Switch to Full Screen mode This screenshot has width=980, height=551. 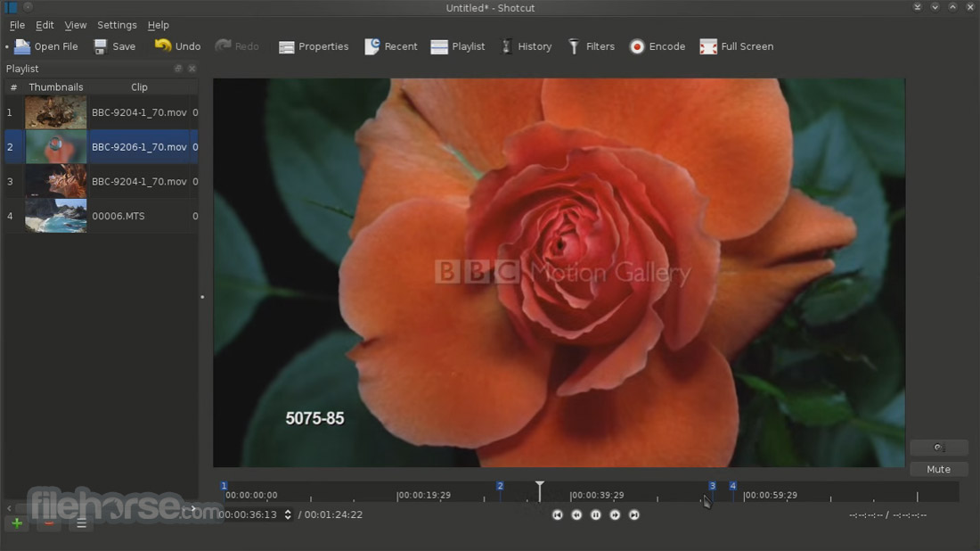(x=736, y=46)
